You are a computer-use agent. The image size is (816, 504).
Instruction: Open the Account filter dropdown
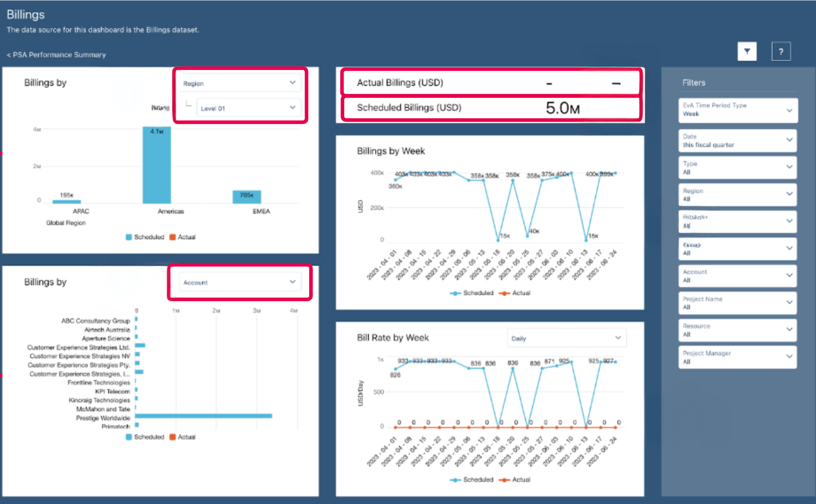coord(737,275)
